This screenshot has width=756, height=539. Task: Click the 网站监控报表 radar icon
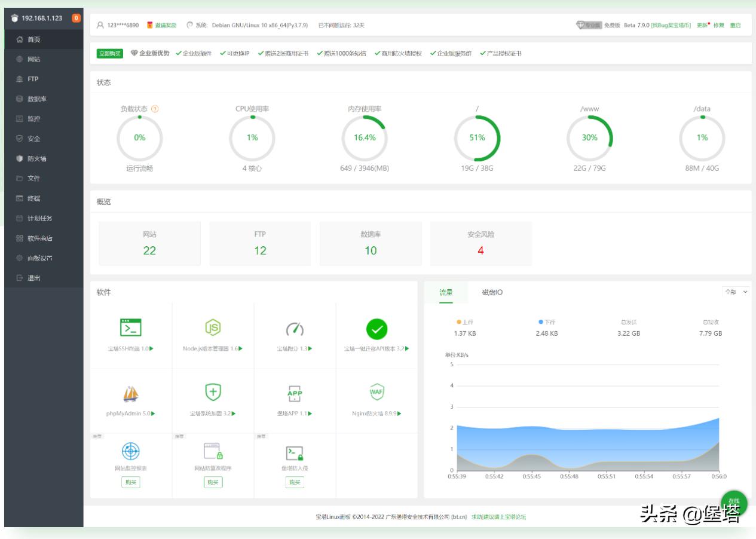click(131, 451)
